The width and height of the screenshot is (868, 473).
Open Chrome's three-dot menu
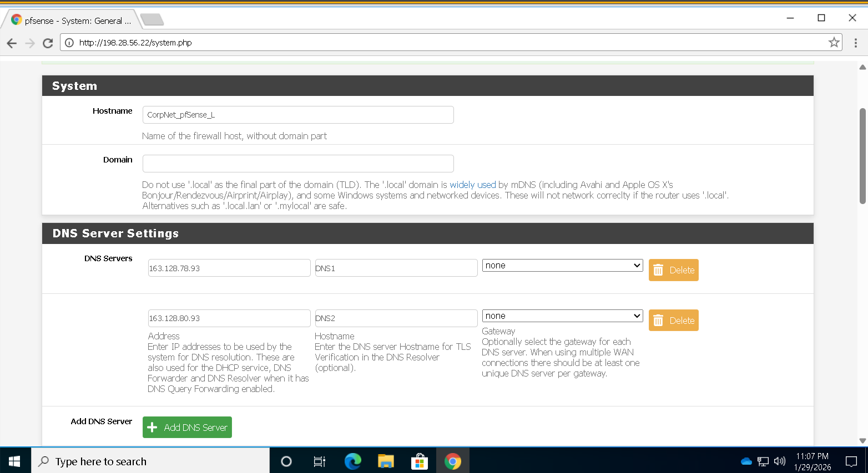pyautogui.click(x=856, y=43)
